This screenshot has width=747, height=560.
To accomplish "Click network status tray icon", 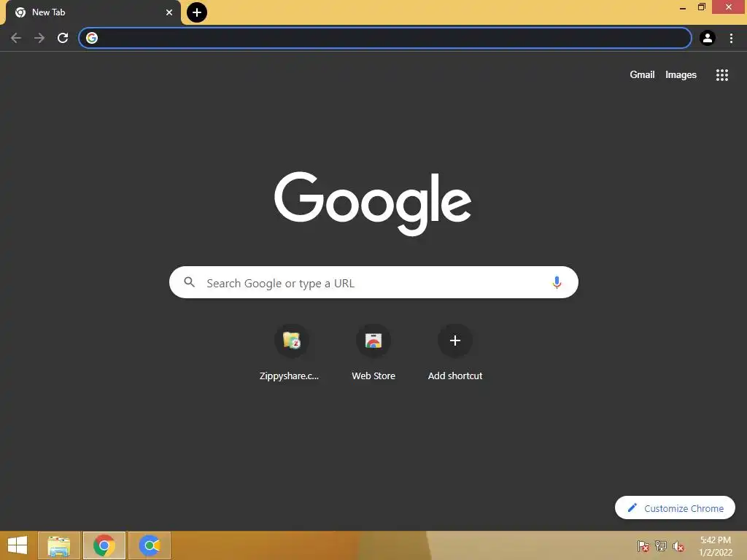I will pos(661,545).
